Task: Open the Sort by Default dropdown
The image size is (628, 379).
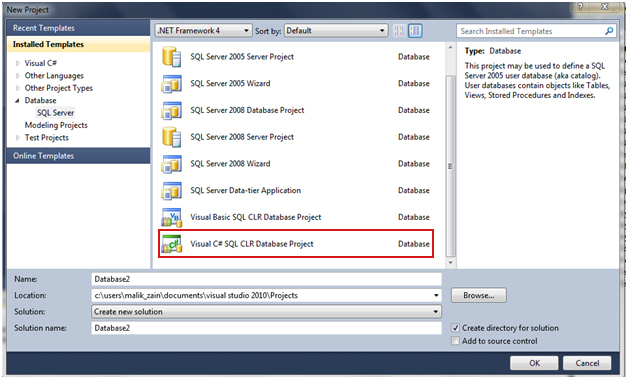Action: click(336, 30)
